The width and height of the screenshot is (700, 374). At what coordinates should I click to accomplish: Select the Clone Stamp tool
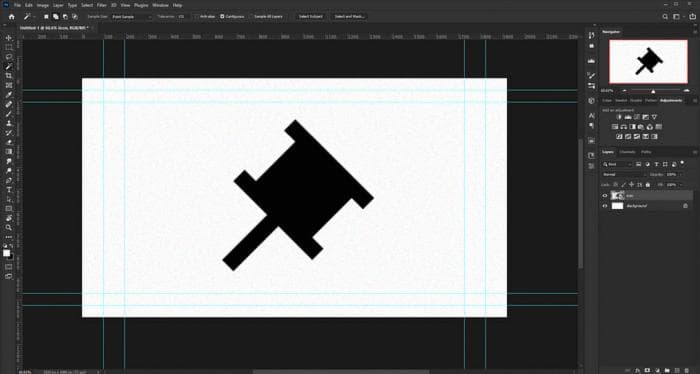pos(8,124)
